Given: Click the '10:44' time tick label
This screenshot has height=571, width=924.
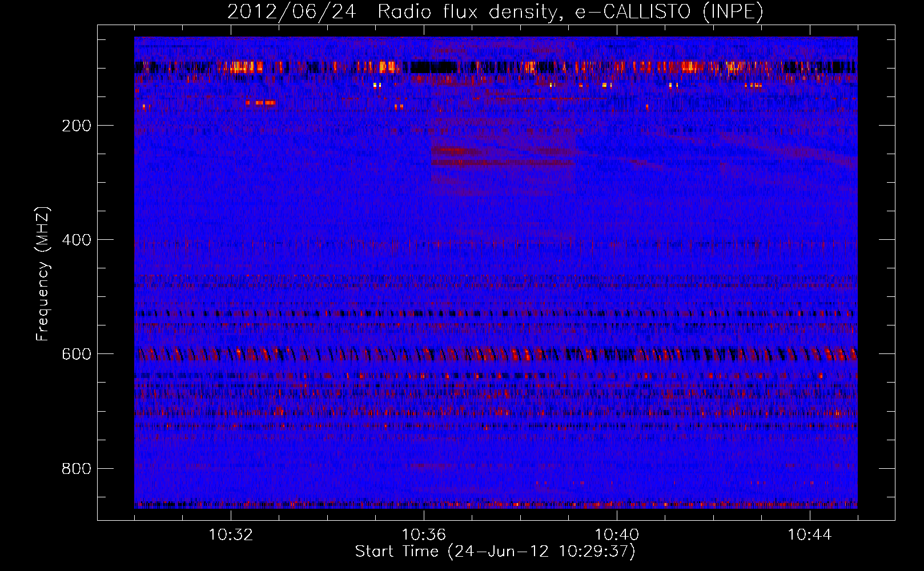Looking at the screenshot, I should pyautogui.click(x=810, y=535).
